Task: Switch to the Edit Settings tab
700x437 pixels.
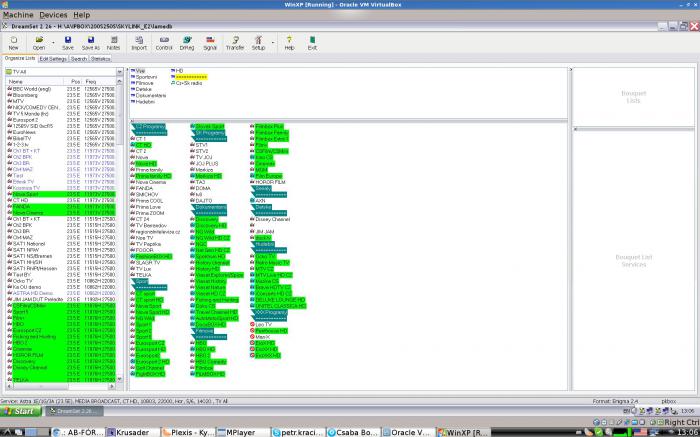Action: pyautogui.click(x=53, y=59)
